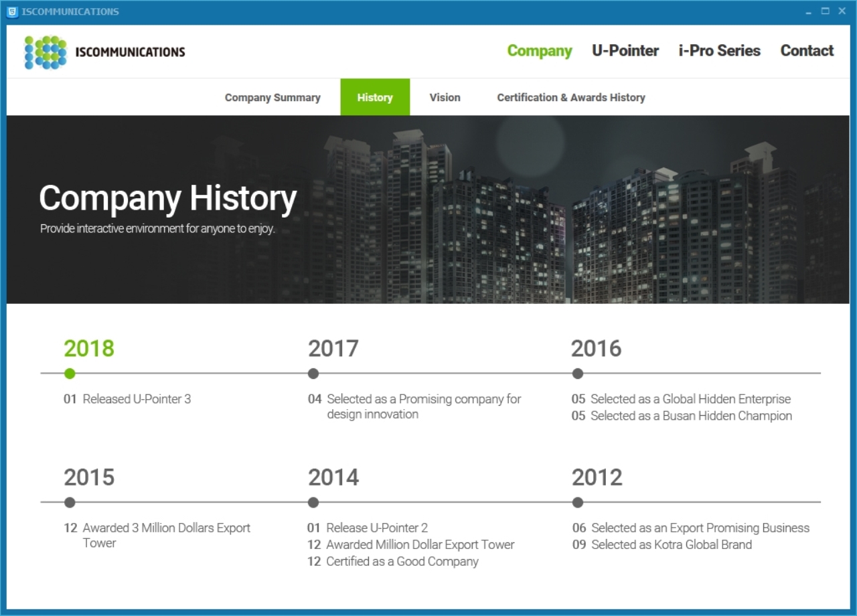Click the 2018 timeline dot

pyautogui.click(x=70, y=374)
